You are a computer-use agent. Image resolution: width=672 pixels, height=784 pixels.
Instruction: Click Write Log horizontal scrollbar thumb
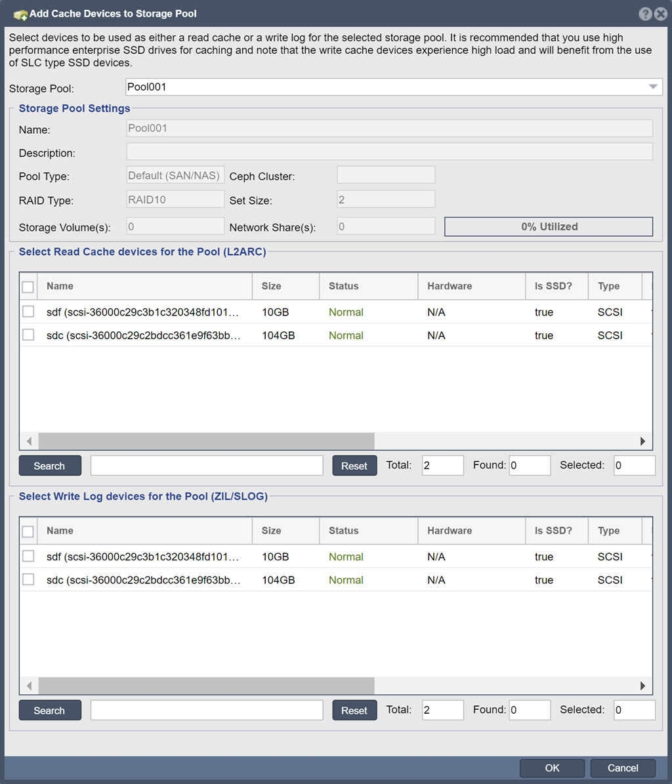coord(207,686)
